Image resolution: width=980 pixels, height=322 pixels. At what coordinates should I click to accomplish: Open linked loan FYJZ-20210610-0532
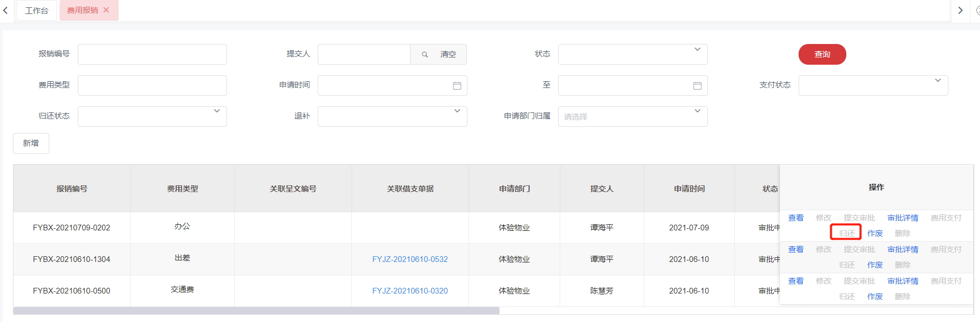click(410, 259)
